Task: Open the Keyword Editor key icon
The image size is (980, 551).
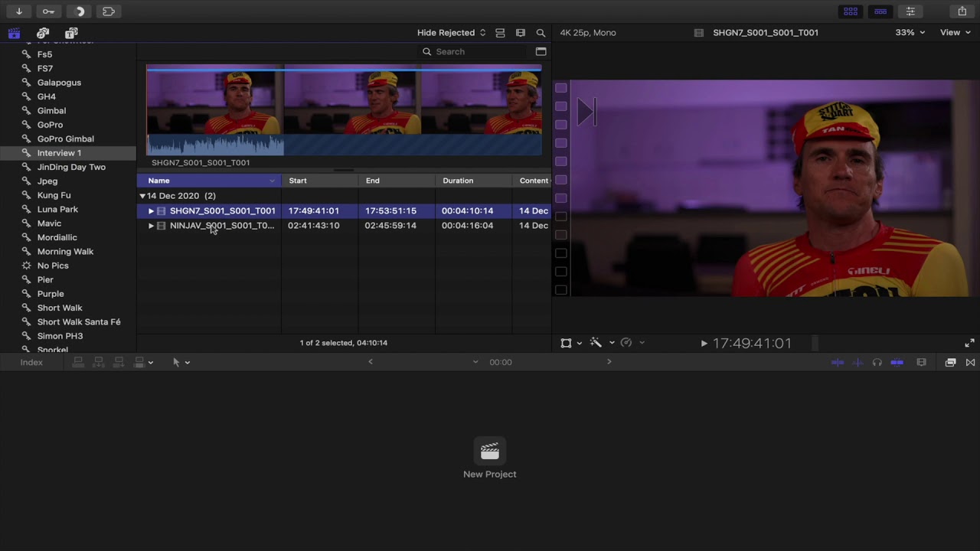Action: point(48,11)
